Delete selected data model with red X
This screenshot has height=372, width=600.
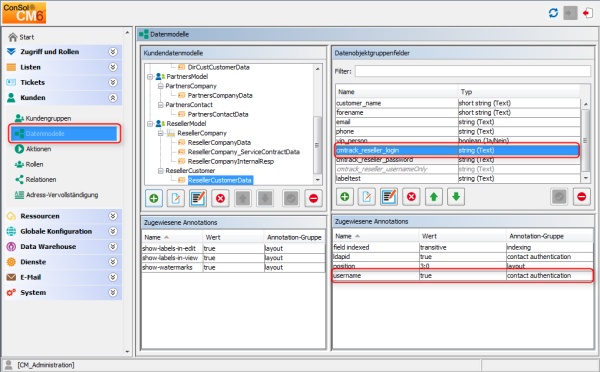(220, 198)
